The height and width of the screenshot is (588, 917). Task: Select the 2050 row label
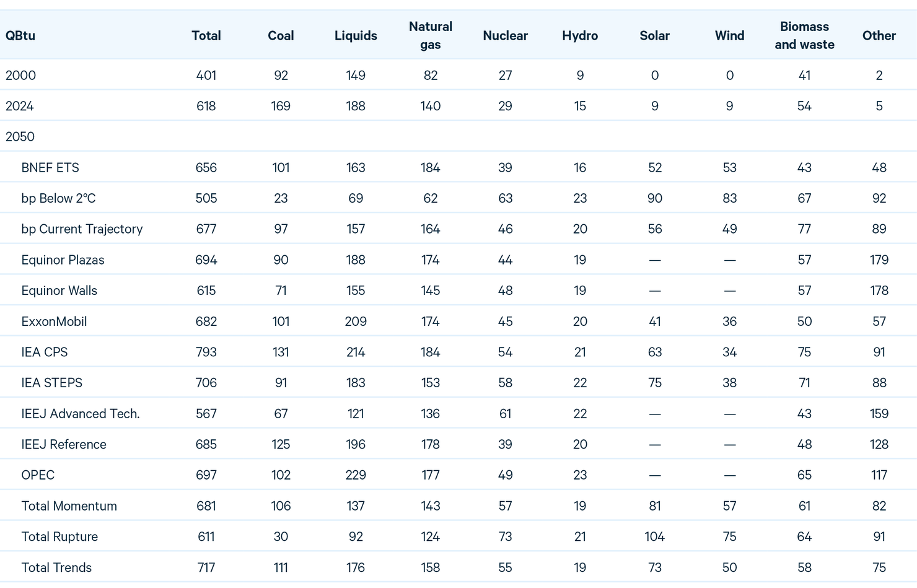20,136
